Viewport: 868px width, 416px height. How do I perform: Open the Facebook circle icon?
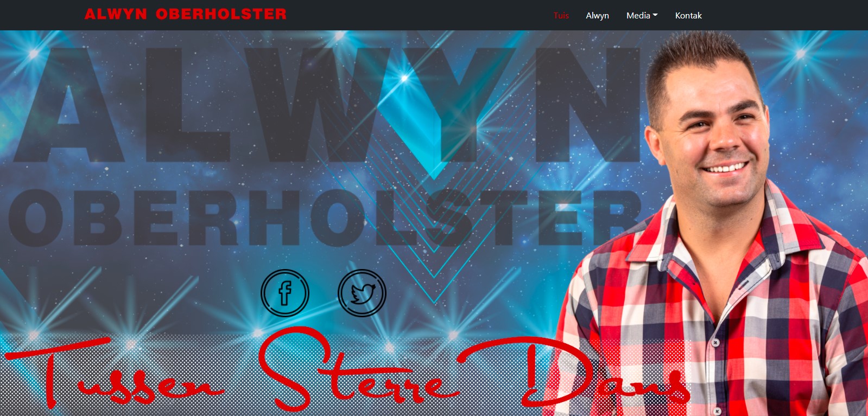click(285, 293)
